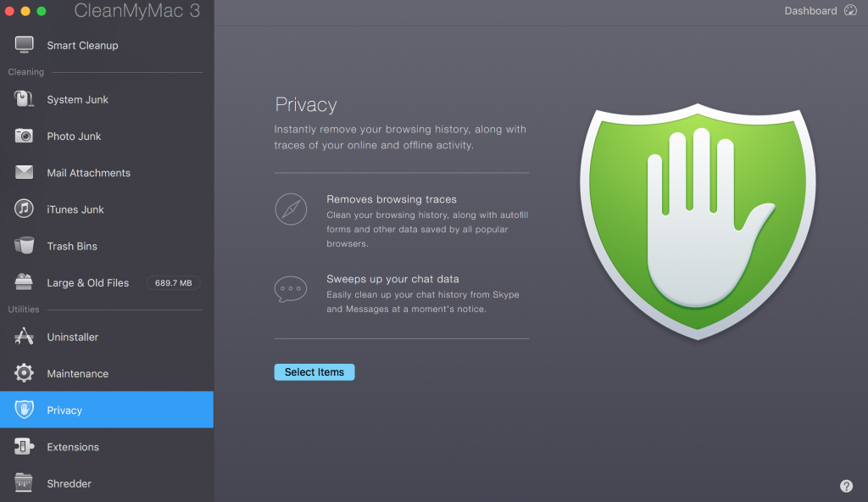Image resolution: width=868 pixels, height=502 pixels.
Task: Click the 'Removes browsing traces' heading
Action: [392, 199]
